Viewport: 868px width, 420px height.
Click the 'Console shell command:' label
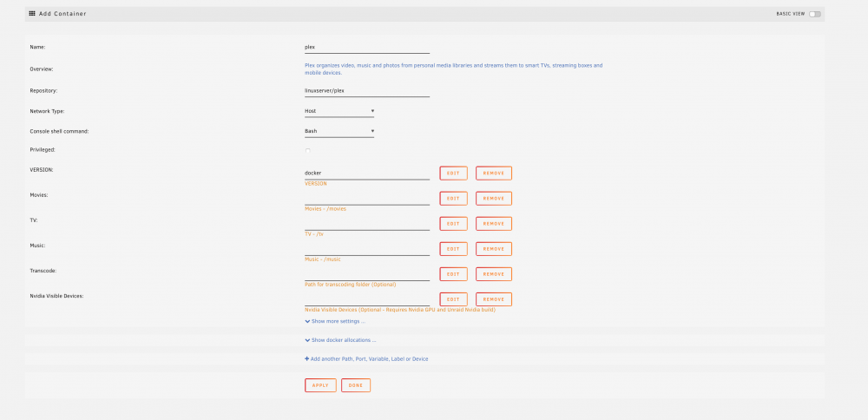pyautogui.click(x=59, y=132)
